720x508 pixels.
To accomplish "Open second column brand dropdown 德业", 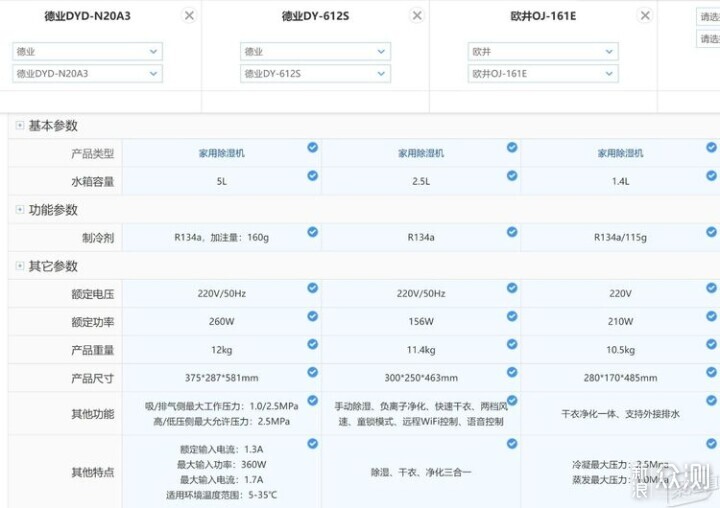I will pos(315,51).
